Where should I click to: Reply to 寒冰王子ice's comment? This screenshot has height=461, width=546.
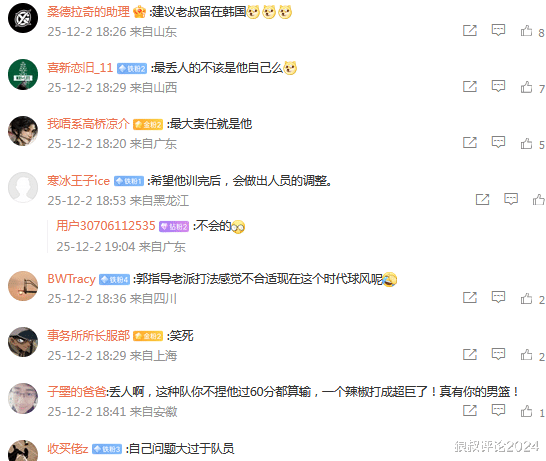(x=511, y=199)
